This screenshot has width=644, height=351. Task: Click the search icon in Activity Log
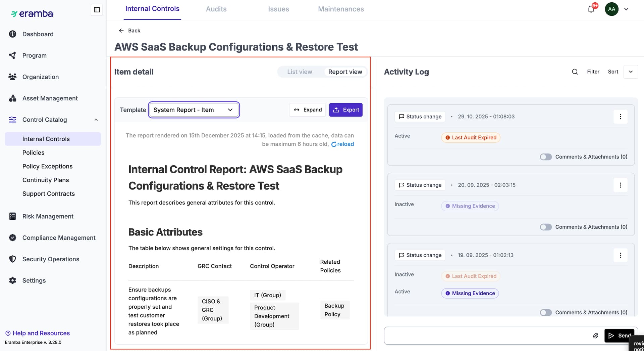pos(575,72)
